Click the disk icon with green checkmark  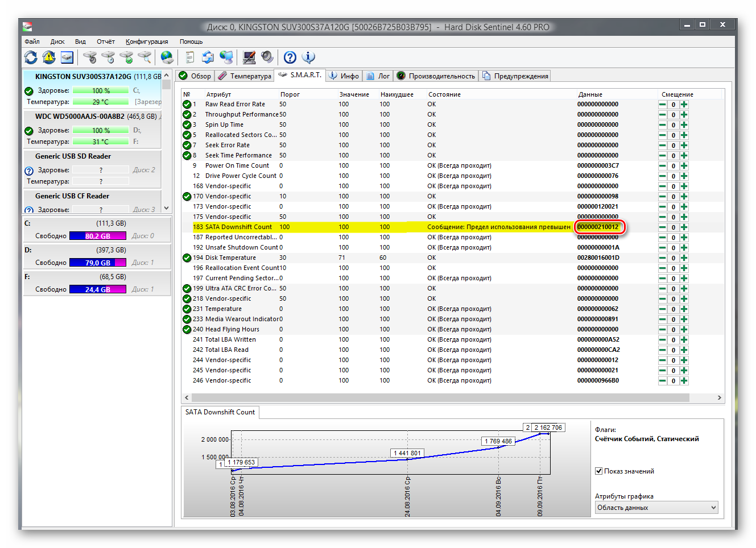pyautogui.click(x=126, y=57)
